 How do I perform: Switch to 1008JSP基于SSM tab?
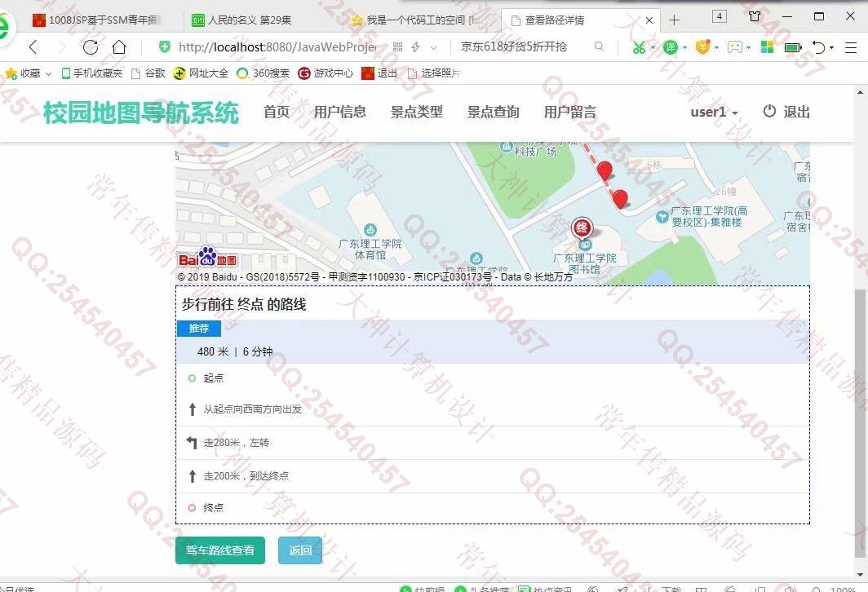[x=97, y=20]
